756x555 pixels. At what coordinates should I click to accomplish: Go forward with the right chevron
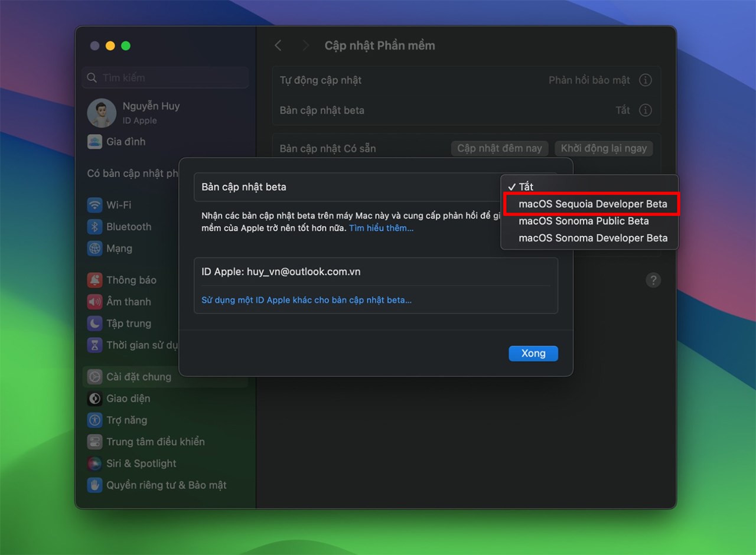pyautogui.click(x=305, y=45)
